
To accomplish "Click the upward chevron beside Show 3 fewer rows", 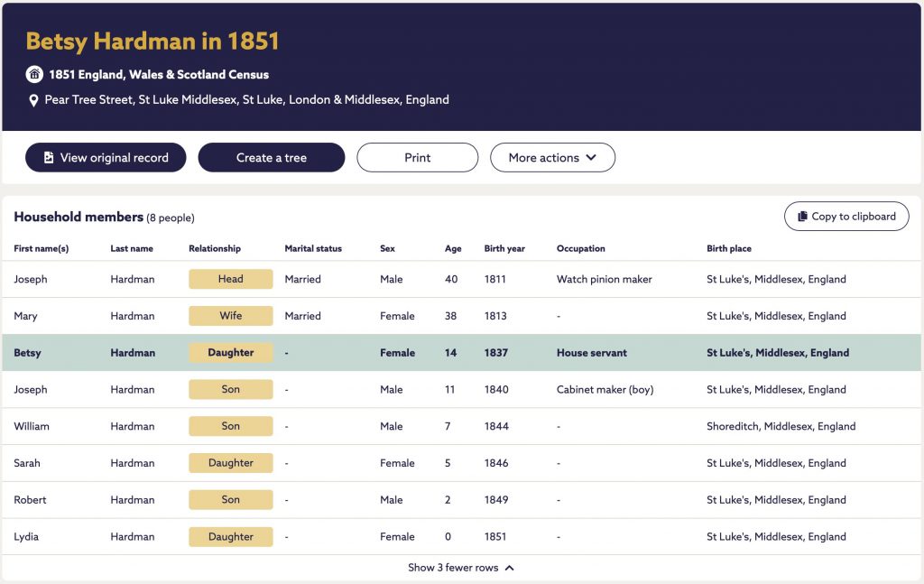I will click(510, 568).
